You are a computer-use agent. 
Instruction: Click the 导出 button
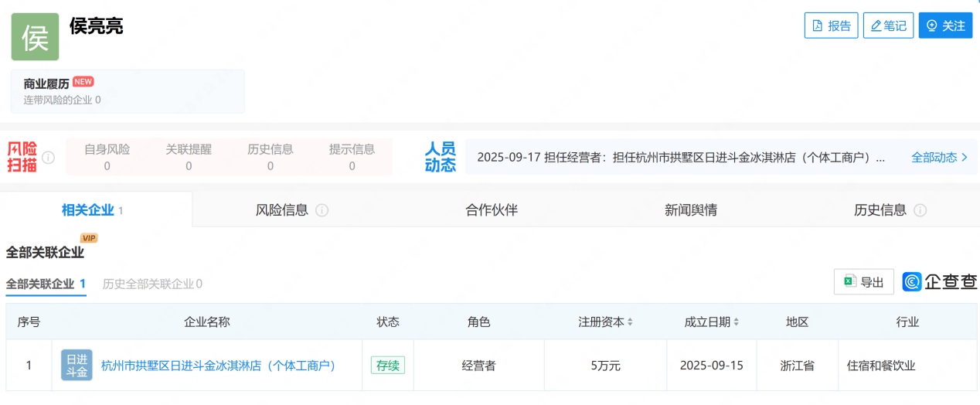[x=864, y=282]
